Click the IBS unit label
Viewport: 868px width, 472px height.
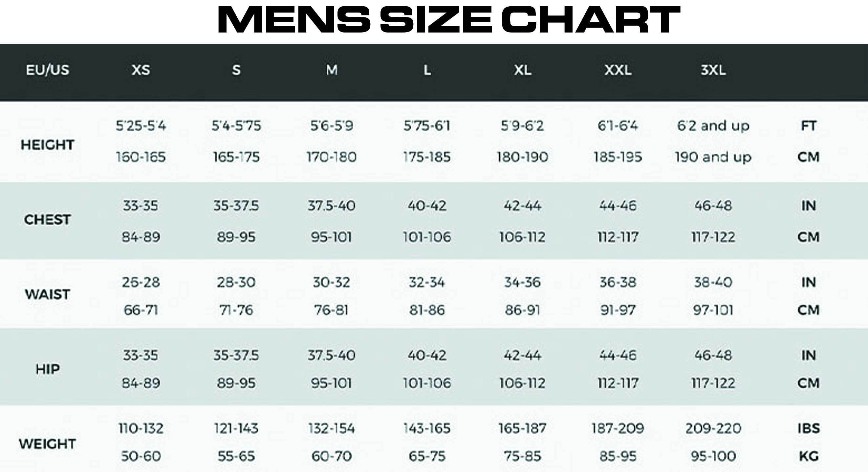pos(808,429)
